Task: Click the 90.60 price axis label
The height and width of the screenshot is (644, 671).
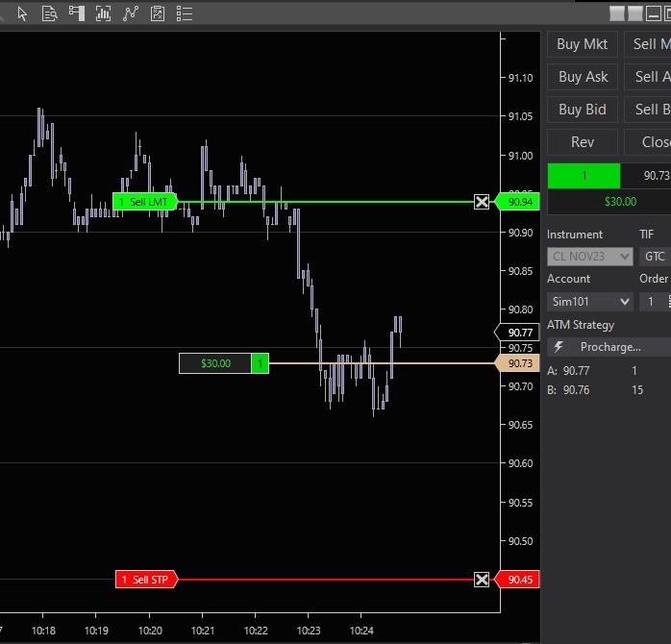Action: point(520,463)
